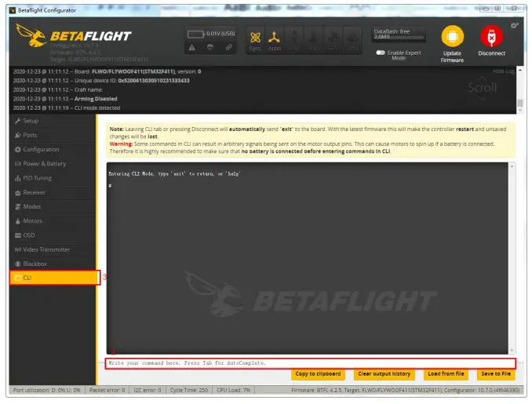Click CLI output scrollbar up arrow
Screen dimensions: 532x404
coord(512,166)
